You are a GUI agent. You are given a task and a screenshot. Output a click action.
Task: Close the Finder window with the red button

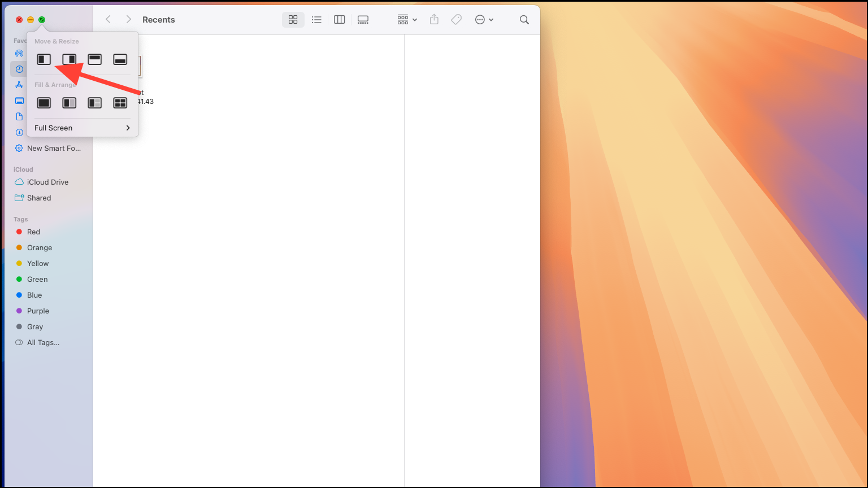19,20
